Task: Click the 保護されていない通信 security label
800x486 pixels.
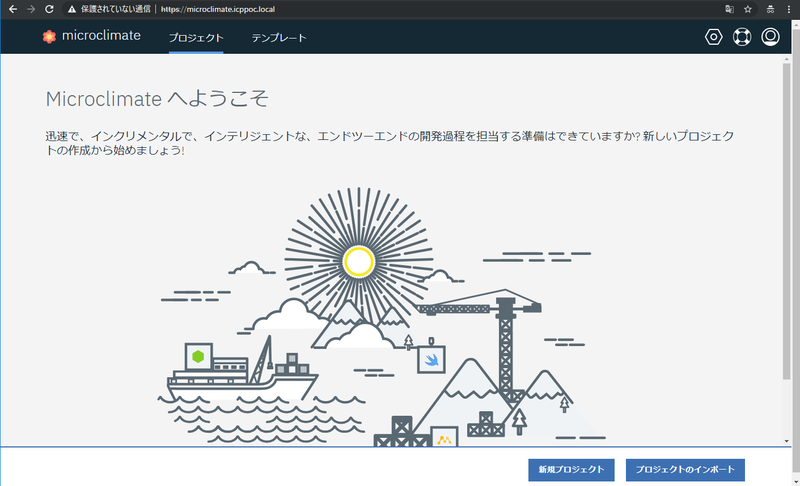Action: point(115,9)
